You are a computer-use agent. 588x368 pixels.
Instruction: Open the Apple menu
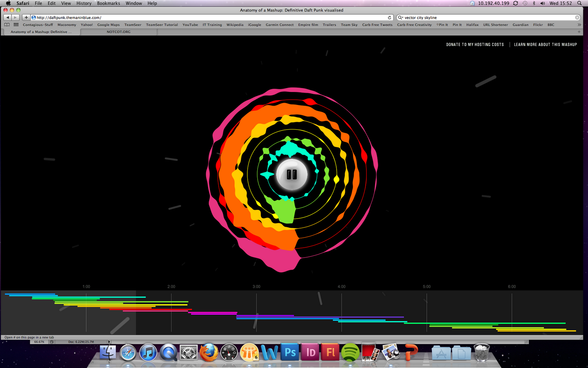[8, 3]
